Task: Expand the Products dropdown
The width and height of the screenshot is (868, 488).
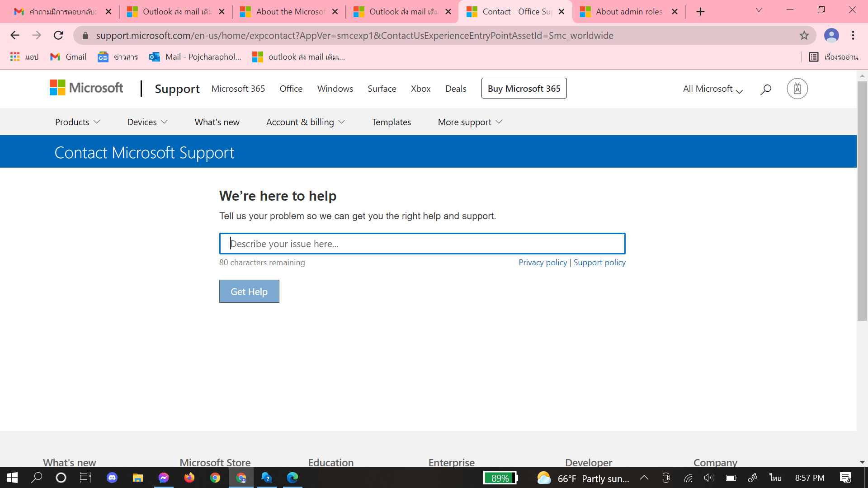Action: click(77, 122)
